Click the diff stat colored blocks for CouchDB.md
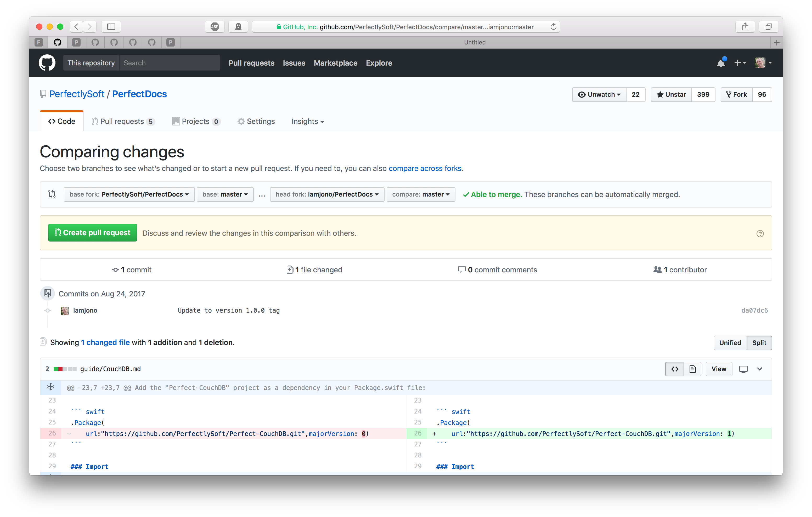This screenshot has width=812, height=517. click(64, 369)
